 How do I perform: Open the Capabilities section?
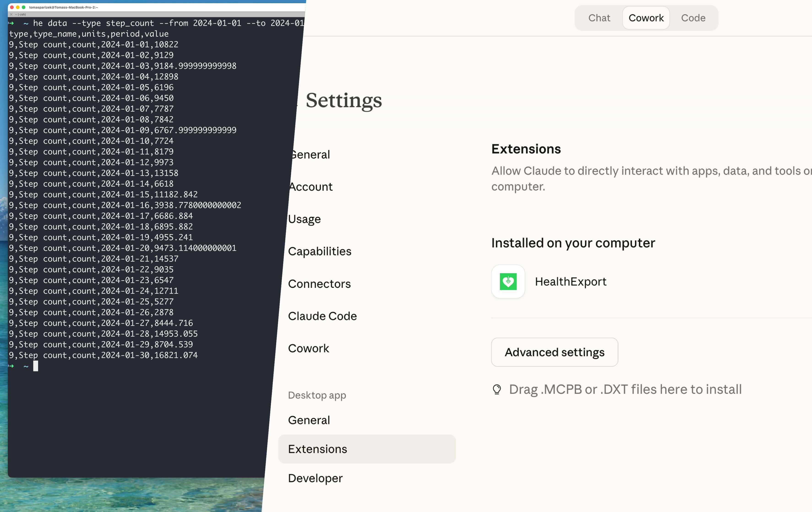pos(319,251)
